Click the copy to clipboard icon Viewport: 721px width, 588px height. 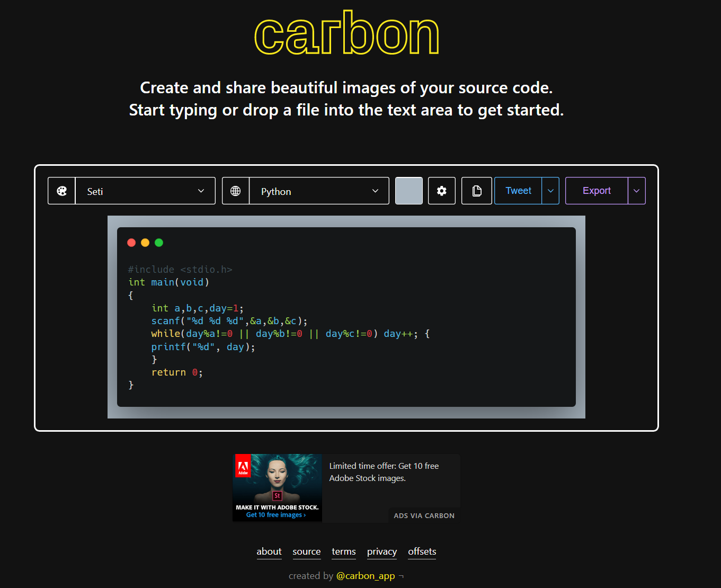point(477,191)
